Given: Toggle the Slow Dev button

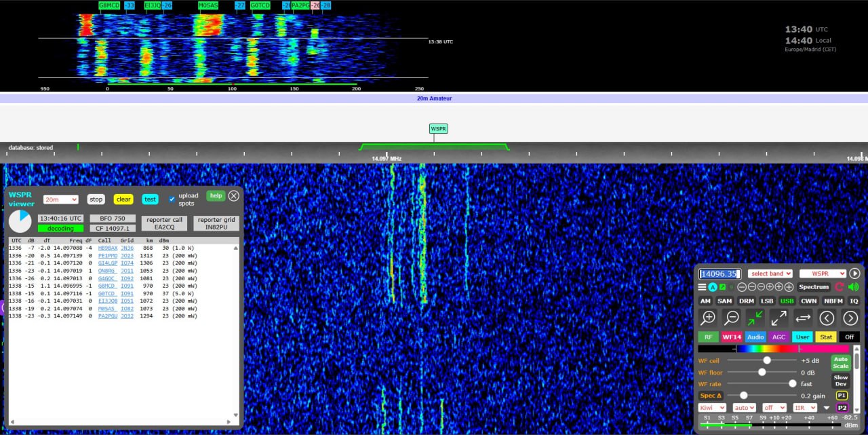Looking at the screenshot, I should click(841, 381).
